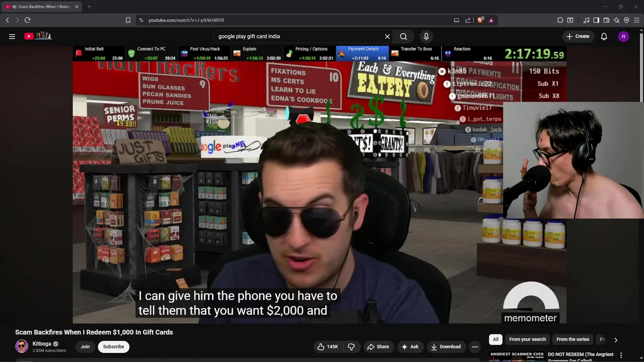This screenshot has height=362, width=644.
Task: Select 'From your search' chip
Action: coord(527,339)
